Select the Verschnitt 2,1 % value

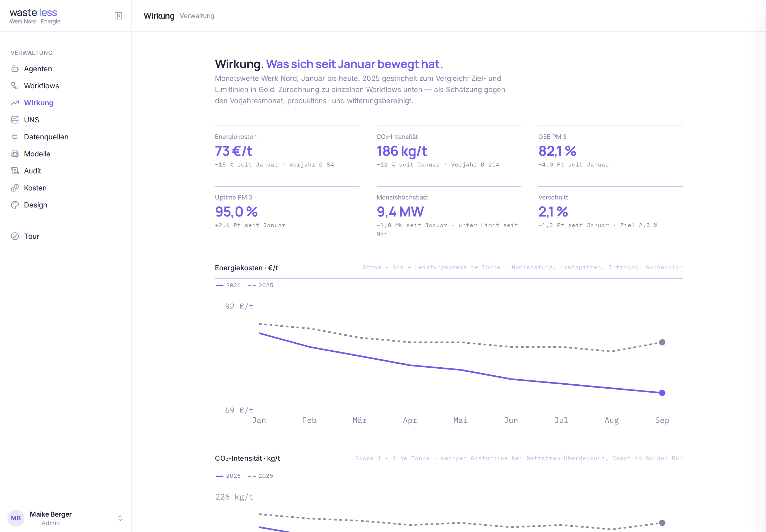(553, 212)
